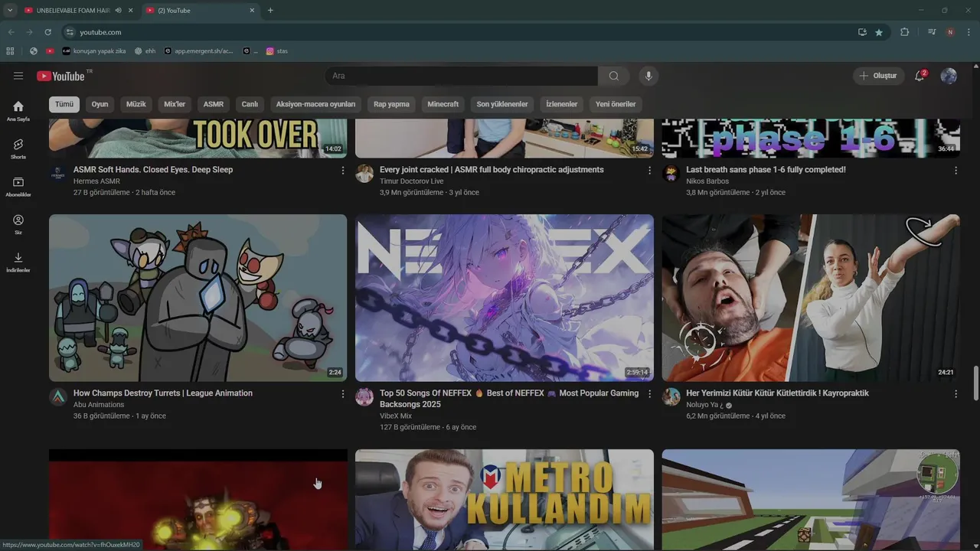Open the METRO KULLANDIM thumbnail

[505, 500]
